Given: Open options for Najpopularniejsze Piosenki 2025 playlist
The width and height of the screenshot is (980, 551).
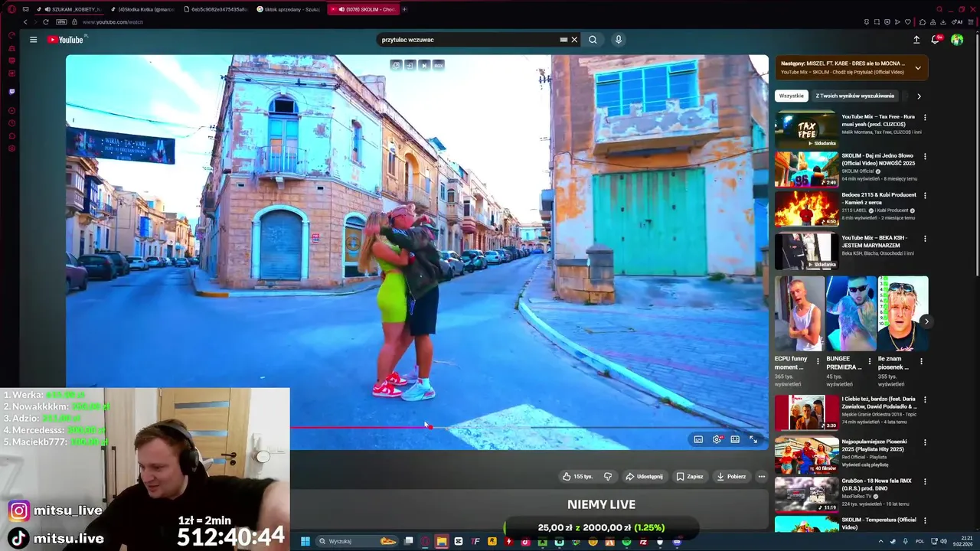Looking at the screenshot, I should coord(925,442).
